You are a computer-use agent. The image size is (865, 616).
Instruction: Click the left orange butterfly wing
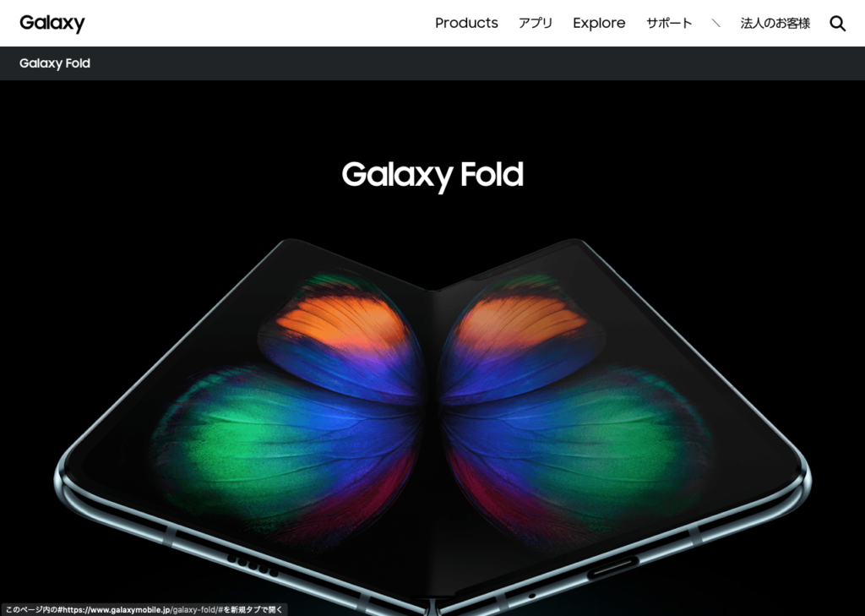342,322
